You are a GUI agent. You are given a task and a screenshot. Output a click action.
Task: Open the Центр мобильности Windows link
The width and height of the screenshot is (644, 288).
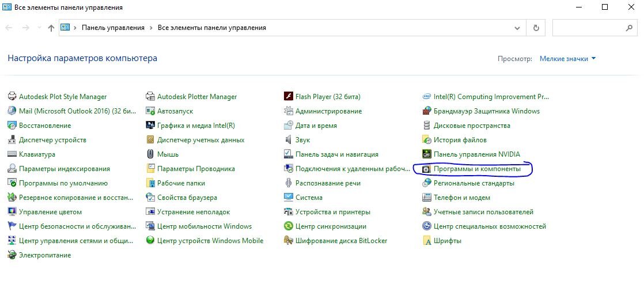coord(204,226)
